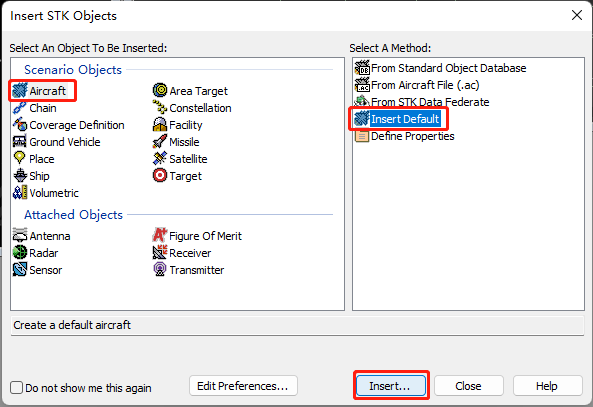Choose the Radar attached object icon
The width and height of the screenshot is (593, 407).
click(x=20, y=252)
